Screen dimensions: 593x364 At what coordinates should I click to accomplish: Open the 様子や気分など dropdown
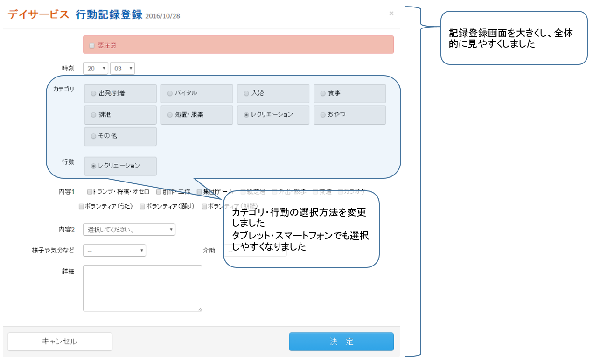pos(114,251)
